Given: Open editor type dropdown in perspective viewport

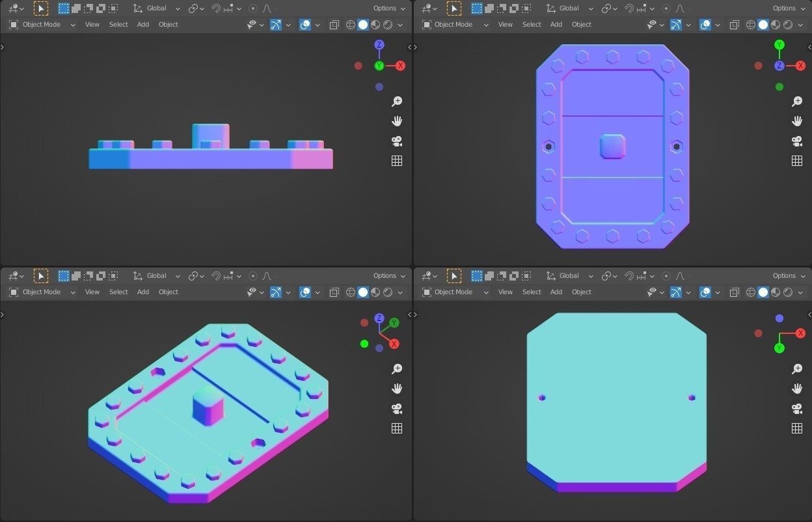Looking at the screenshot, I should 16,276.
